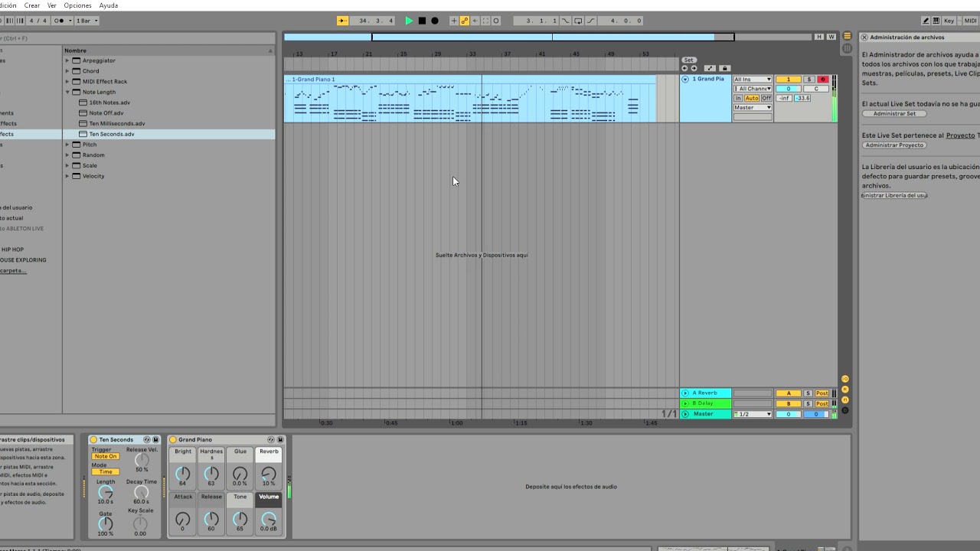Screen dimensions: 980x551
Task: Open the All Ins input dropdown
Action: coord(753,79)
